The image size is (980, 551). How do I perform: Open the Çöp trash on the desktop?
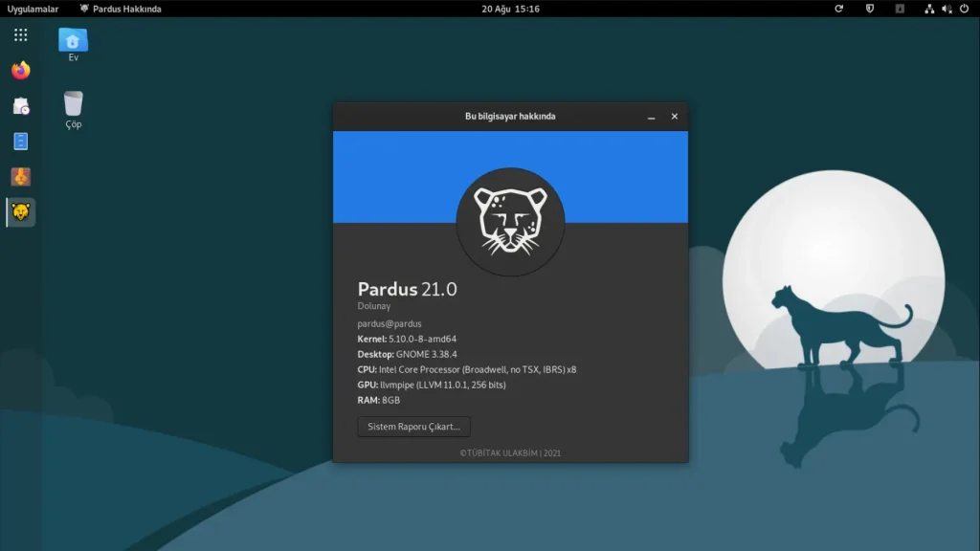[73, 110]
